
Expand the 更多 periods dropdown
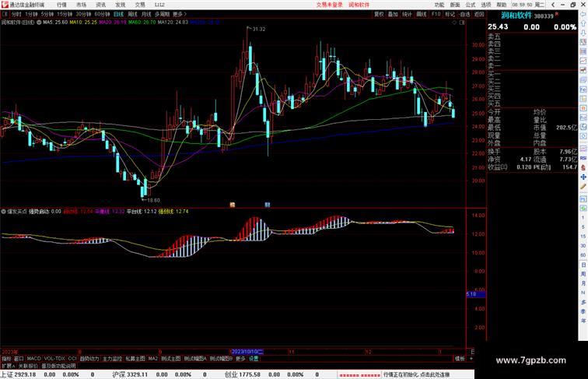coord(179,14)
